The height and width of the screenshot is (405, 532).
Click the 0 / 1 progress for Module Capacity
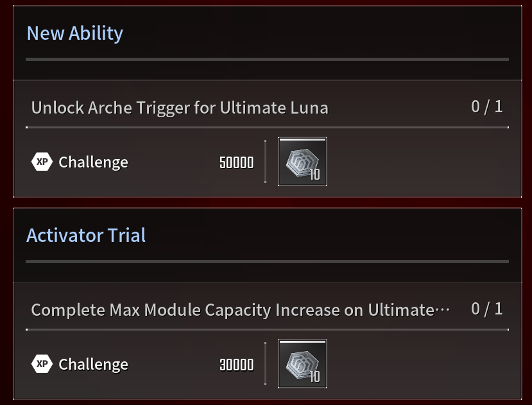pos(487,309)
